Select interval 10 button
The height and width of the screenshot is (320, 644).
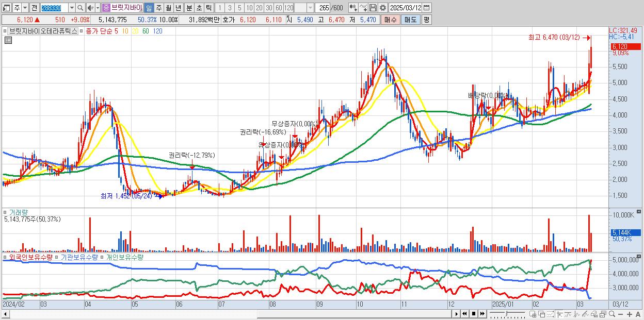point(249,8)
